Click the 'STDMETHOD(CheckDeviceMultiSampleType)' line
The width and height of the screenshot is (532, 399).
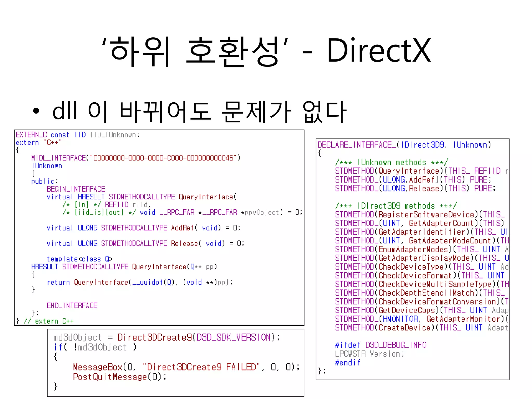point(422,284)
